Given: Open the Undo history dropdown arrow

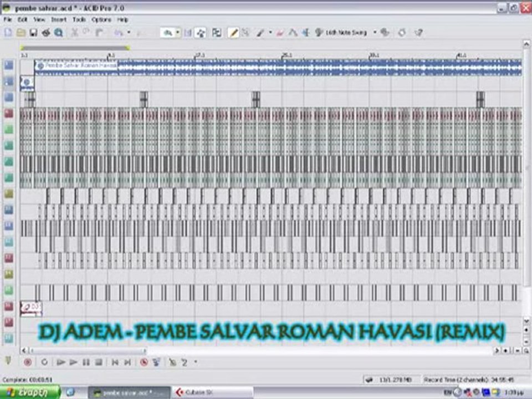Looking at the screenshot, I should (x=129, y=33).
